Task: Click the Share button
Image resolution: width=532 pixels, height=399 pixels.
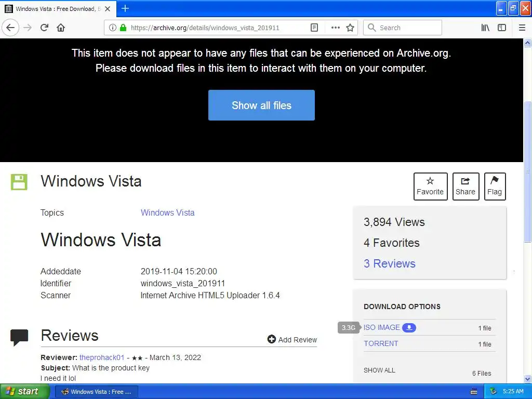Action: [466, 187]
